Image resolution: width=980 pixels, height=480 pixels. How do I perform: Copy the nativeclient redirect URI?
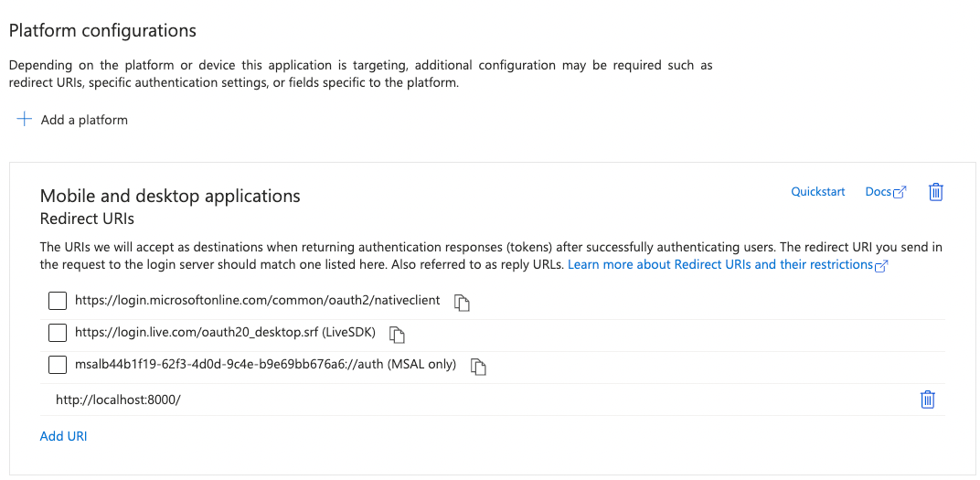tap(463, 302)
